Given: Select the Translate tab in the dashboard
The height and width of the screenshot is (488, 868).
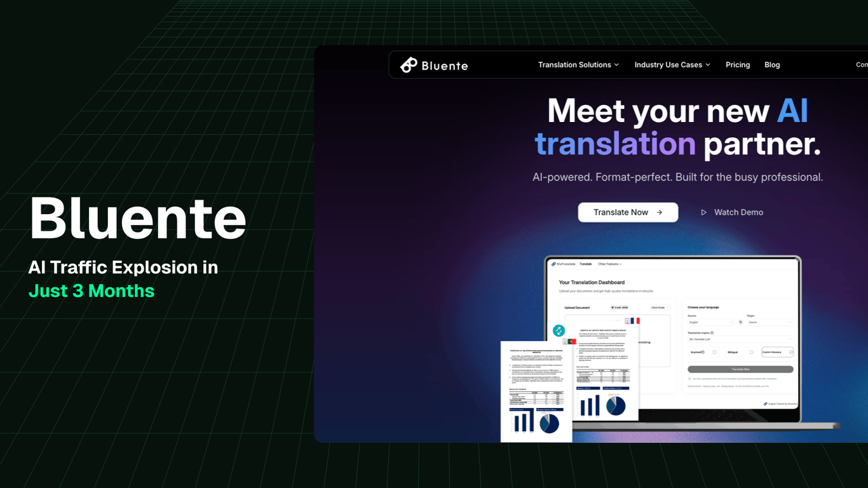Looking at the screenshot, I should pos(585,264).
